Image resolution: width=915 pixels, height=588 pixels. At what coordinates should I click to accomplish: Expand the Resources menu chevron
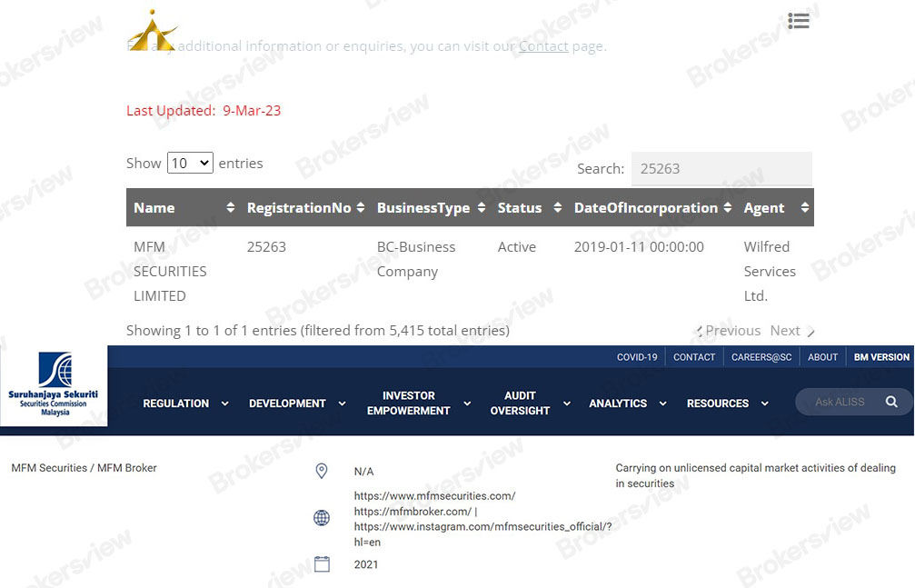click(x=764, y=404)
